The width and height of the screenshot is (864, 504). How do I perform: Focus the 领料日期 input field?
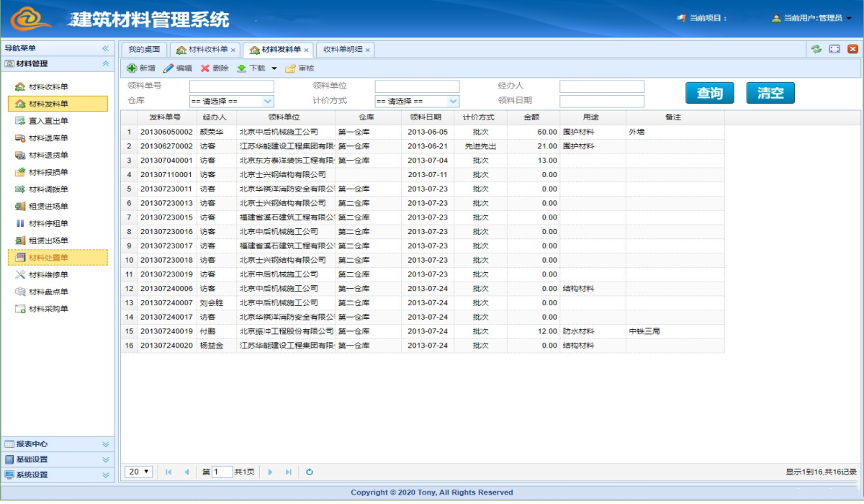pos(602,102)
